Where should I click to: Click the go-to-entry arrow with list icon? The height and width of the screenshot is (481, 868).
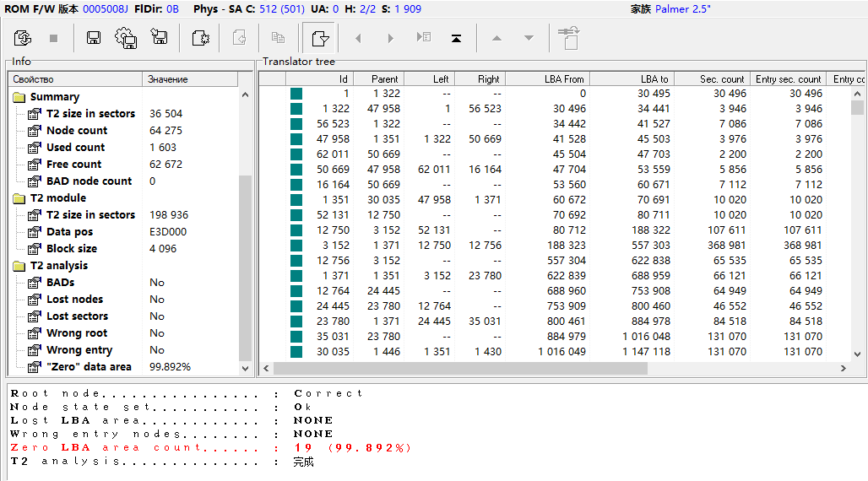424,37
